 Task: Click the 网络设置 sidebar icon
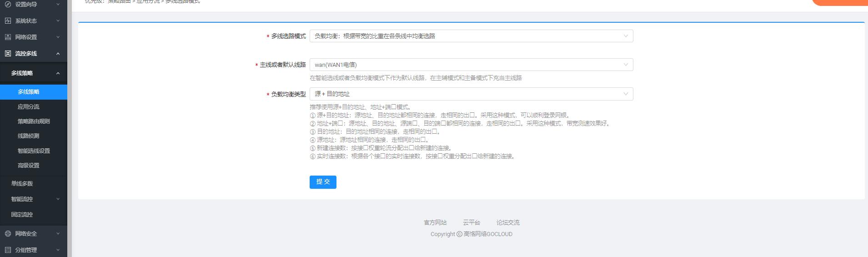pyautogui.click(x=8, y=37)
